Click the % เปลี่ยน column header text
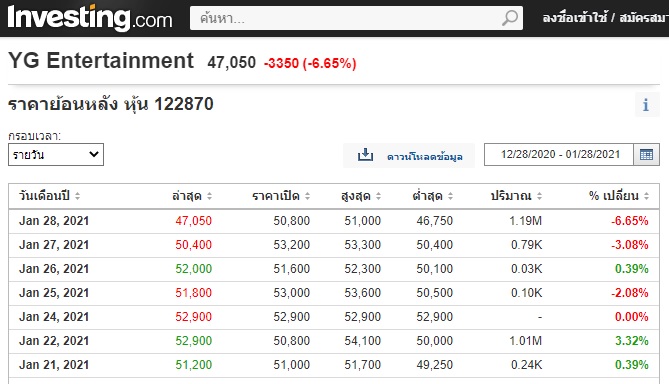The height and width of the screenshot is (384, 669). pyautogui.click(x=614, y=195)
